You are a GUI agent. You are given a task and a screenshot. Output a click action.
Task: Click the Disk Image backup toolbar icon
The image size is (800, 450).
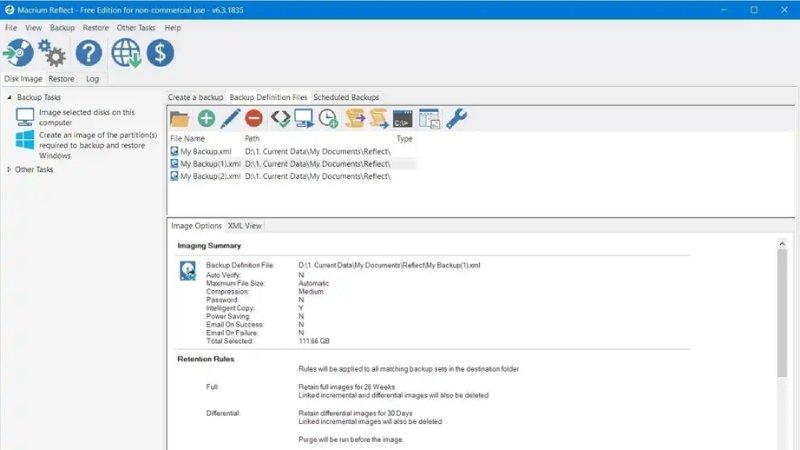click(x=18, y=53)
